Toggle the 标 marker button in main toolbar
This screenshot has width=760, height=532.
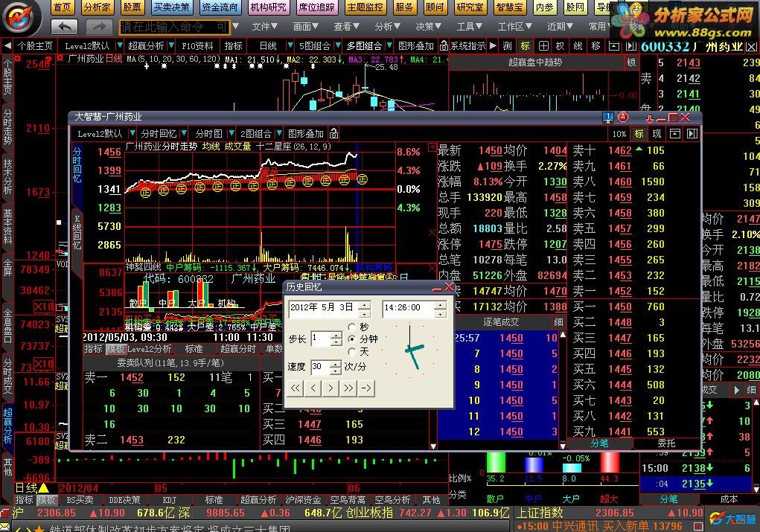(x=525, y=46)
